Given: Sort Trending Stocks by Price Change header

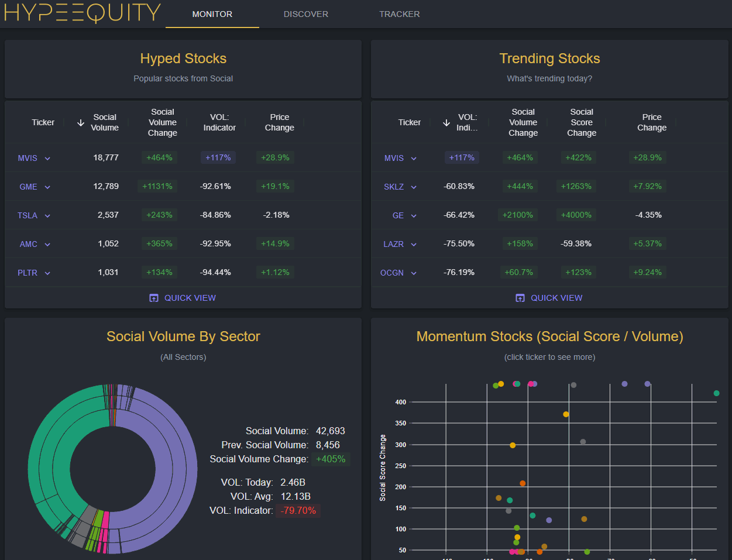Looking at the screenshot, I should click(652, 122).
